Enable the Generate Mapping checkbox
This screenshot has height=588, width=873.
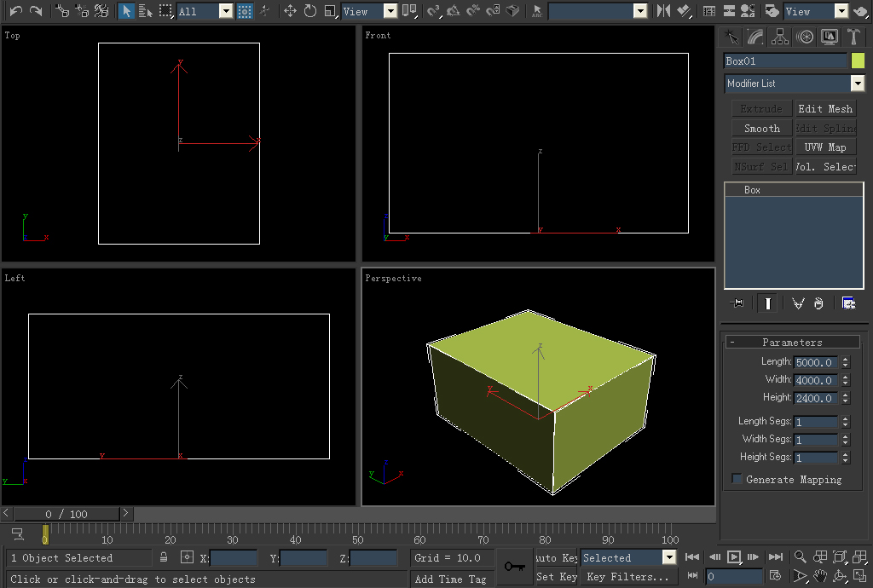(737, 480)
